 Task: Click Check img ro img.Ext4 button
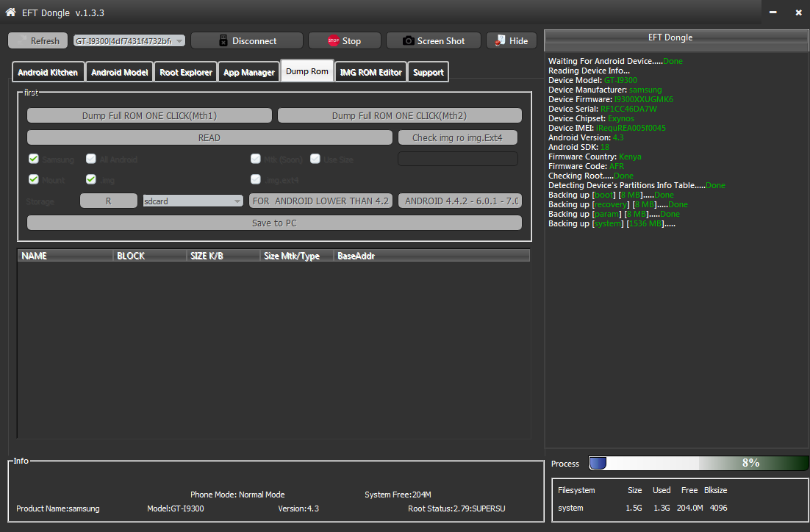click(457, 138)
